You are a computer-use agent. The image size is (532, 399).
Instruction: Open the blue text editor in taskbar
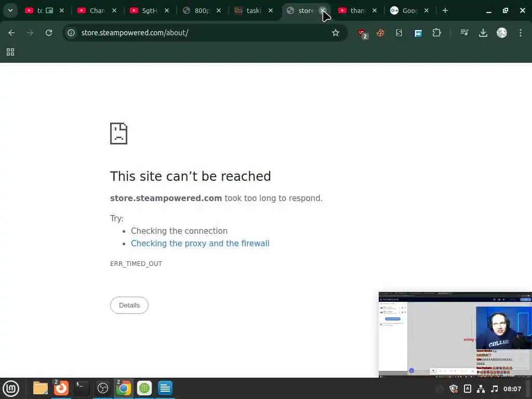click(x=165, y=388)
